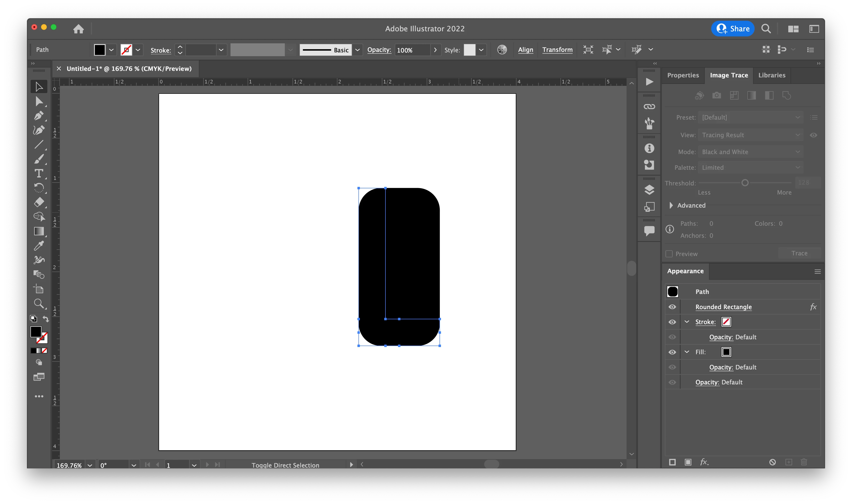Image resolution: width=852 pixels, height=504 pixels.
Task: Toggle visibility of the Fill attribute
Action: pos(672,352)
